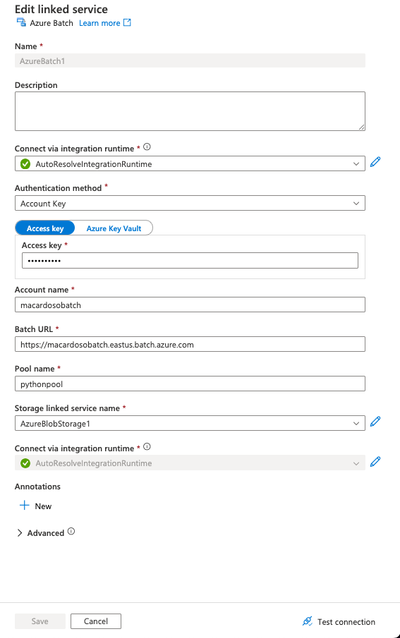Click pencil icon beside AzureBlobStorage1 dropdown
Image resolution: width=400 pixels, height=638 pixels.
click(x=375, y=422)
